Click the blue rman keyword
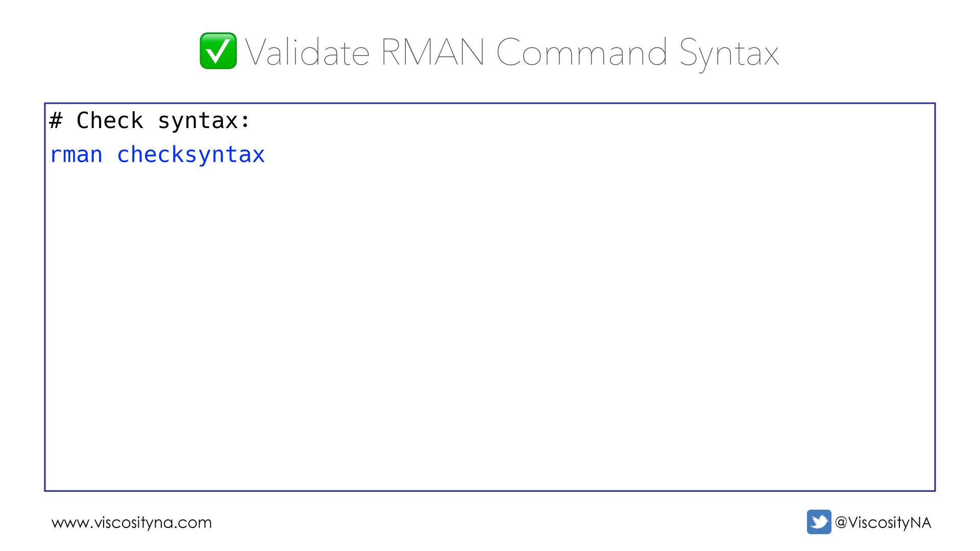The height and width of the screenshot is (551, 980). tap(76, 155)
